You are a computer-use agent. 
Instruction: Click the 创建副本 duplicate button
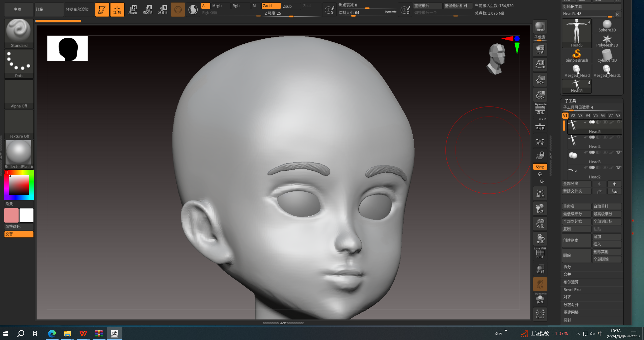pyautogui.click(x=576, y=240)
